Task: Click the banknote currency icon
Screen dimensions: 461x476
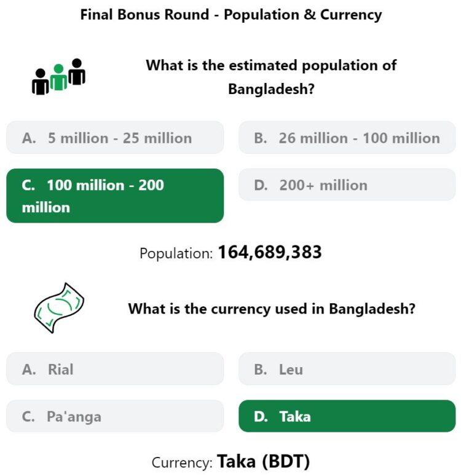Action: pos(59,308)
